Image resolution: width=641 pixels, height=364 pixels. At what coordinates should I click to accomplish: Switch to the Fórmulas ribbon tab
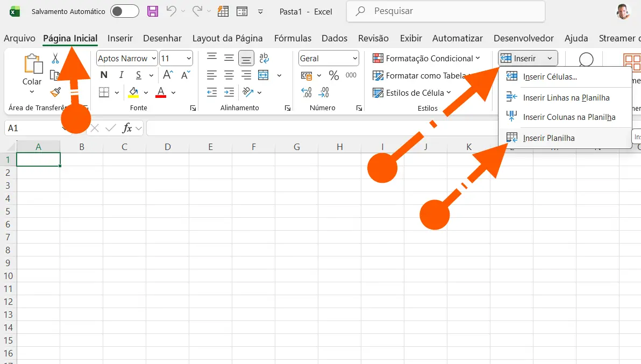[293, 38]
